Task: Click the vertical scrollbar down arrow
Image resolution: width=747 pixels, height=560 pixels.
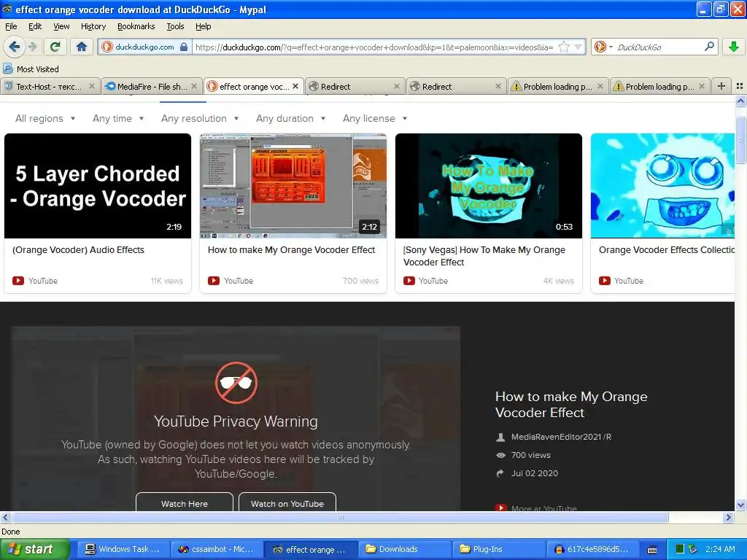Action: [740, 505]
